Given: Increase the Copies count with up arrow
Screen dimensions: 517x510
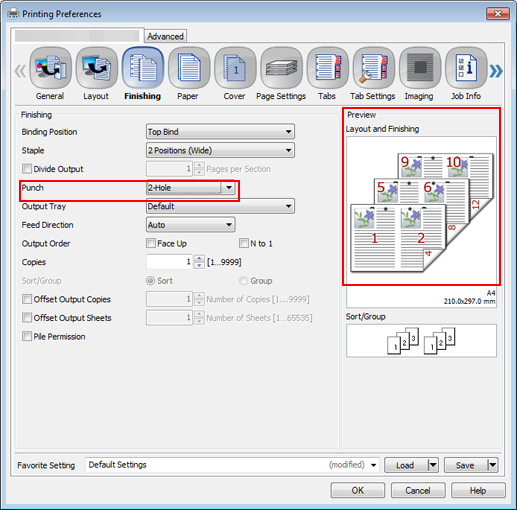Looking at the screenshot, I should (x=199, y=258).
